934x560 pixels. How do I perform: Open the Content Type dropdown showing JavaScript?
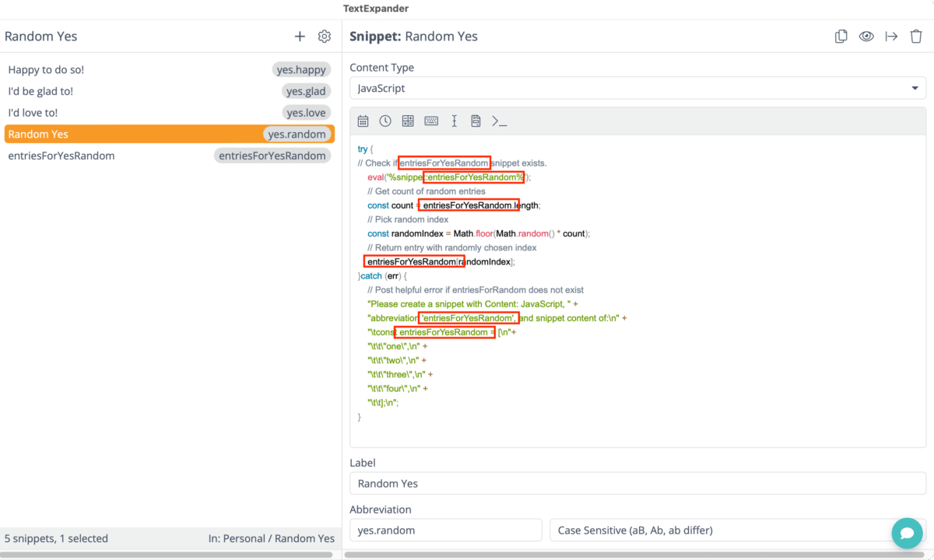(638, 89)
